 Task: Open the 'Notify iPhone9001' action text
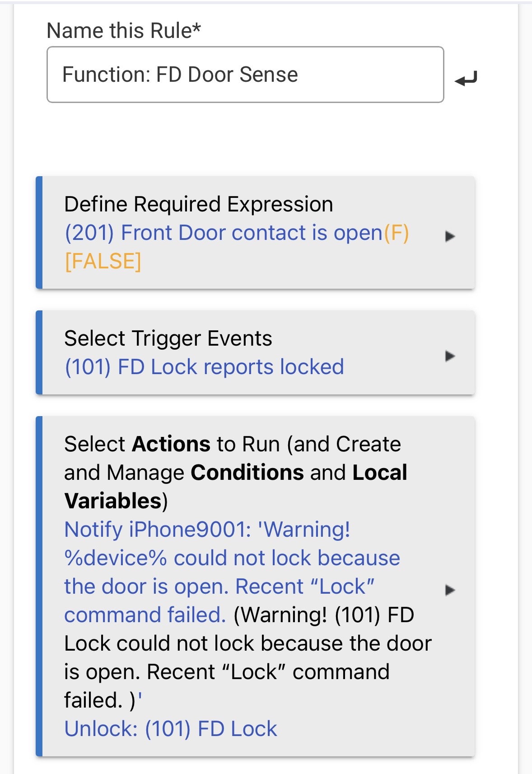(x=208, y=530)
